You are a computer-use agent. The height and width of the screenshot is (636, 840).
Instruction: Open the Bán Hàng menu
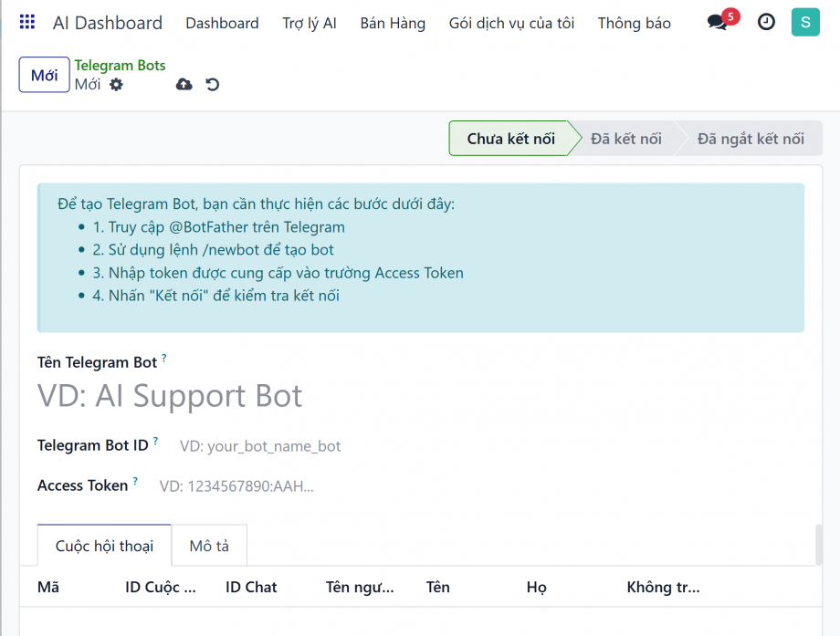pyautogui.click(x=393, y=23)
